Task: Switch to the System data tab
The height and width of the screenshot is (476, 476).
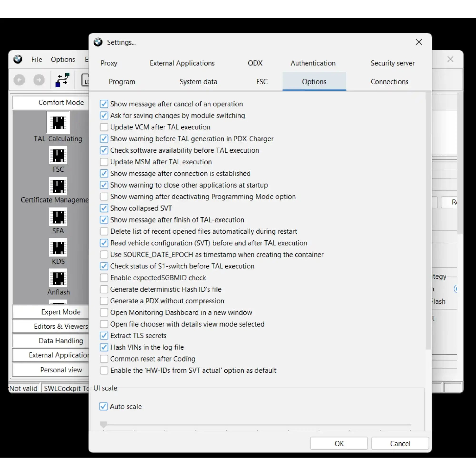Action: pyautogui.click(x=198, y=82)
